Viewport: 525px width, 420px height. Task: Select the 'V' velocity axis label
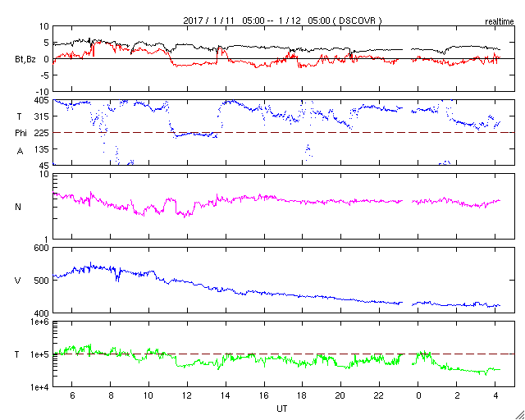click(x=18, y=281)
